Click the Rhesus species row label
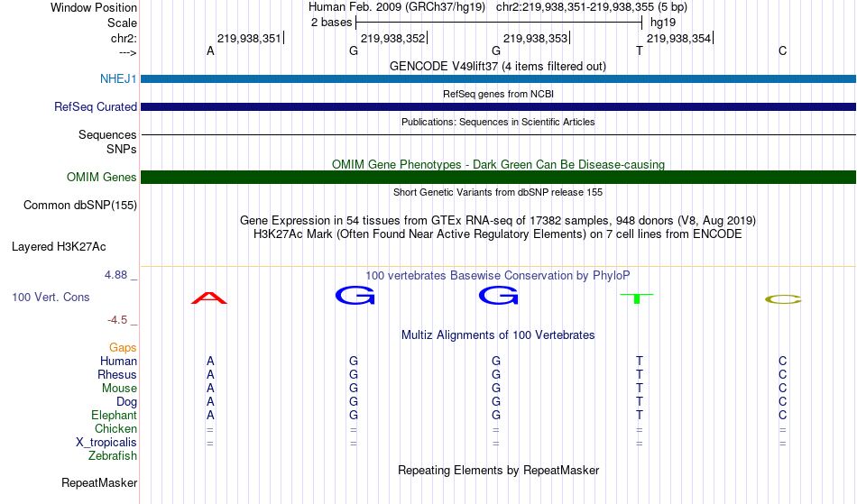 (117, 374)
